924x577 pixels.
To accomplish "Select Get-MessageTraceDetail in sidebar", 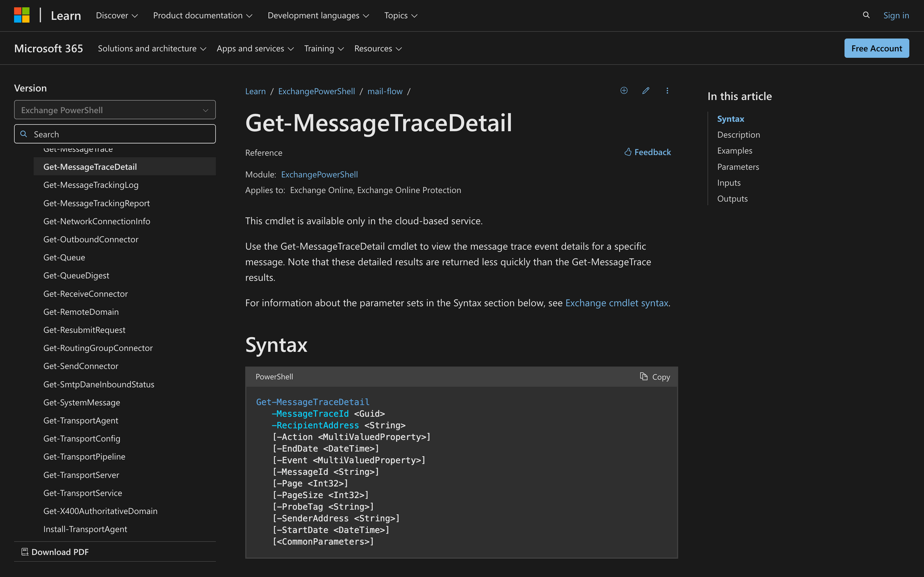I will pos(125,166).
